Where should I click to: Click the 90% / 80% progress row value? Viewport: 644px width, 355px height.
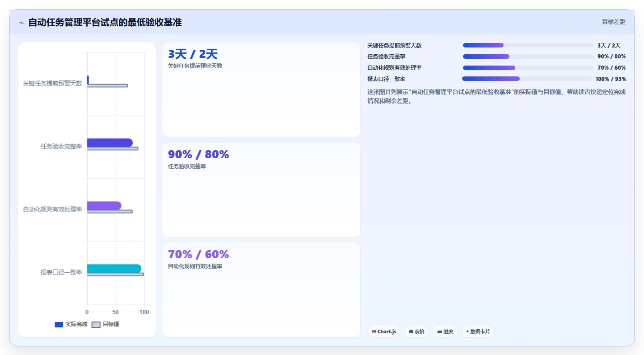(611, 57)
